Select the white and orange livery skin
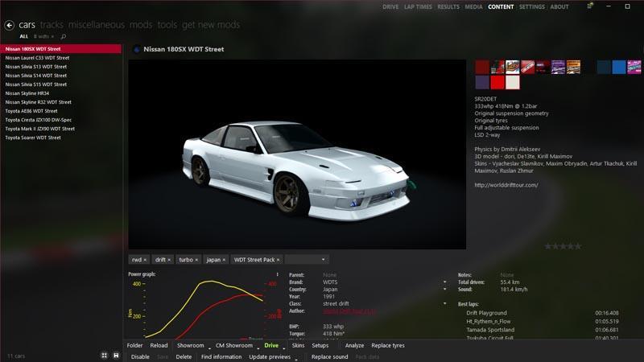The height and width of the screenshot is (362, 644). [x=512, y=67]
